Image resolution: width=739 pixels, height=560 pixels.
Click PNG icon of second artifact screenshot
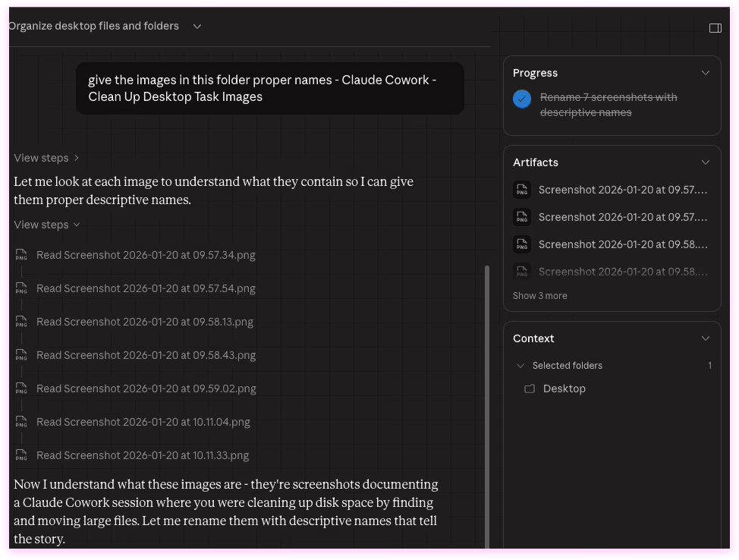(x=521, y=217)
